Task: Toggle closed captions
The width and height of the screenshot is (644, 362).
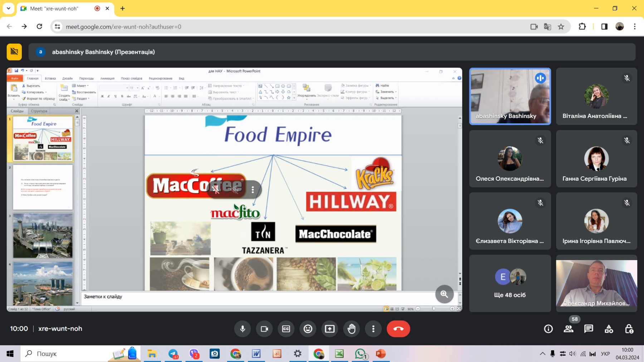Action: [286, 329]
